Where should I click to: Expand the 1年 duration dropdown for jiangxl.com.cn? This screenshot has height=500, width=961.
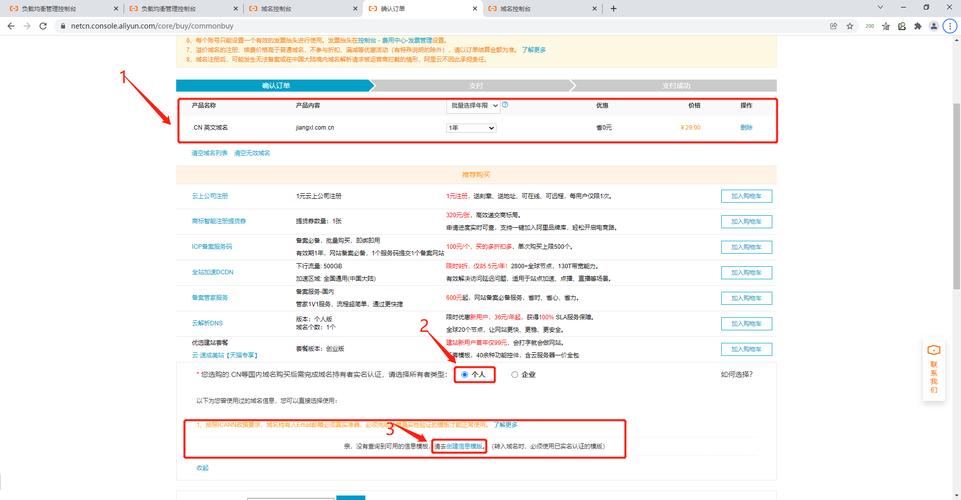pyautogui.click(x=471, y=128)
